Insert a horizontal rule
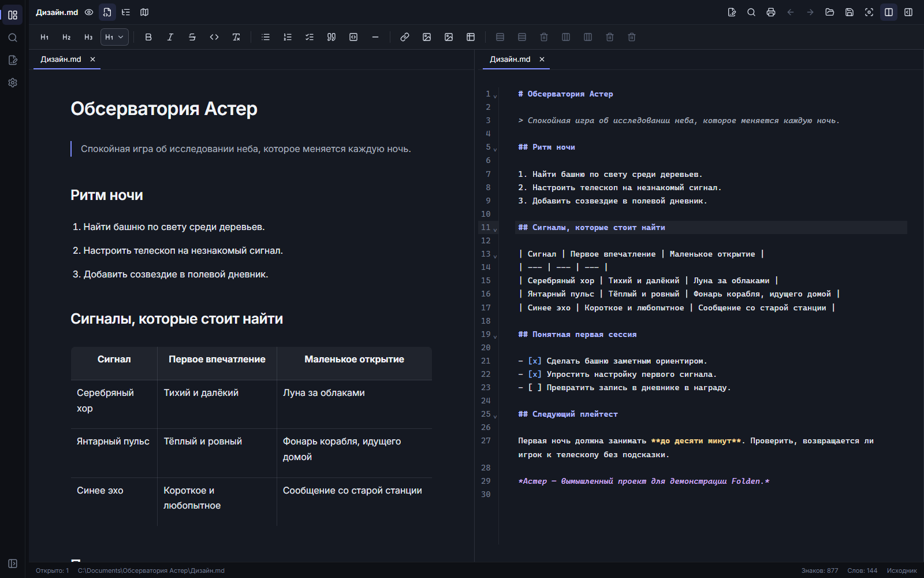924x578 pixels. (x=375, y=37)
